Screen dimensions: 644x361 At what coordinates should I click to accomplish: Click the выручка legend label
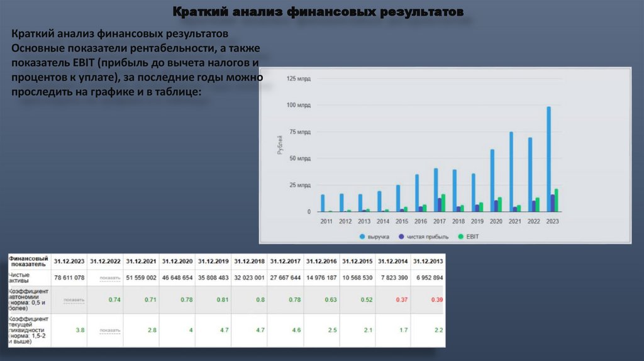tap(378, 237)
